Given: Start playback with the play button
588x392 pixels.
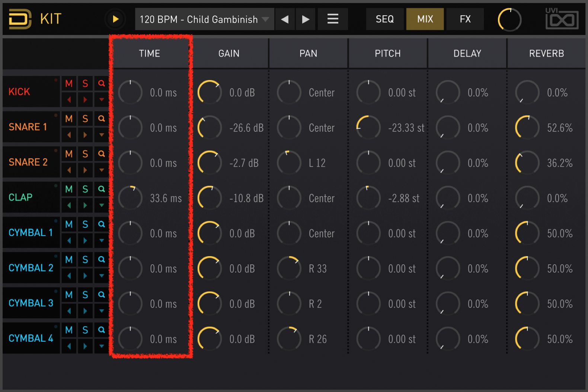Looking at the screenshot, I should (115, 19).
